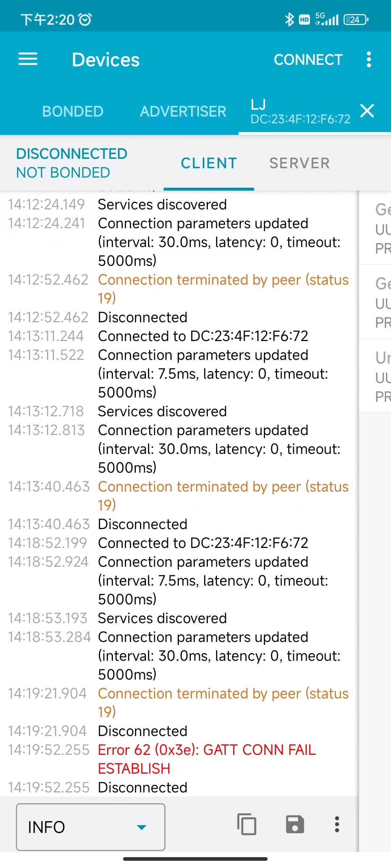Open the SERVER tab

click(299, 163)
